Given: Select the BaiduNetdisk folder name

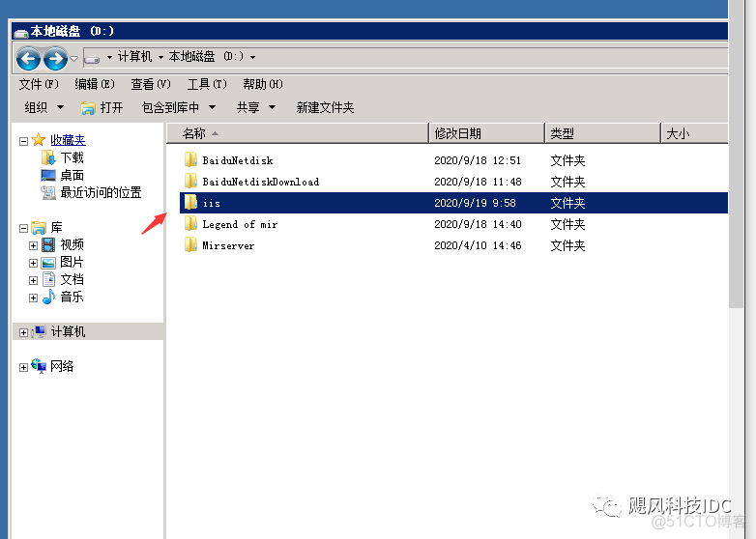Looking at the screenshot, I should [238, 160].
